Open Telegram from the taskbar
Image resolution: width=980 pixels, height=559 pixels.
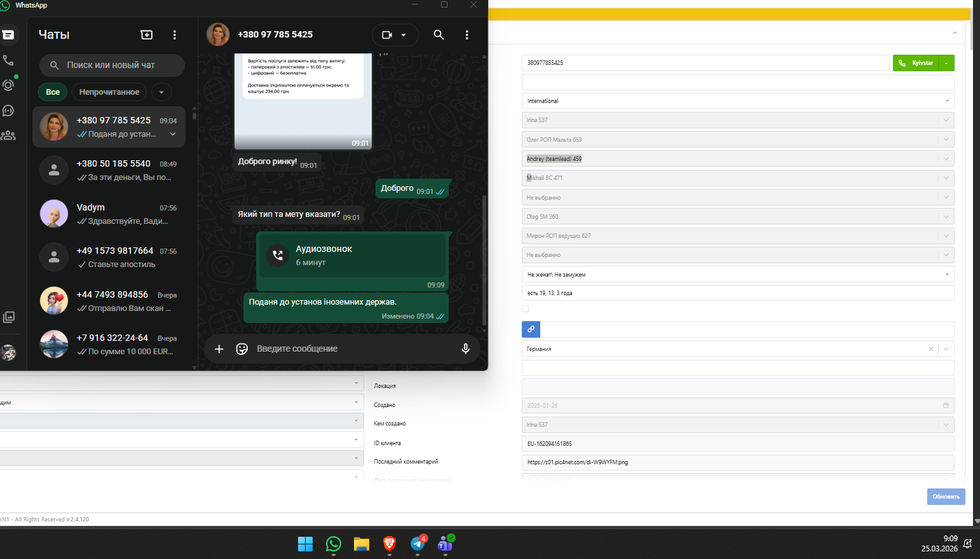418,544
